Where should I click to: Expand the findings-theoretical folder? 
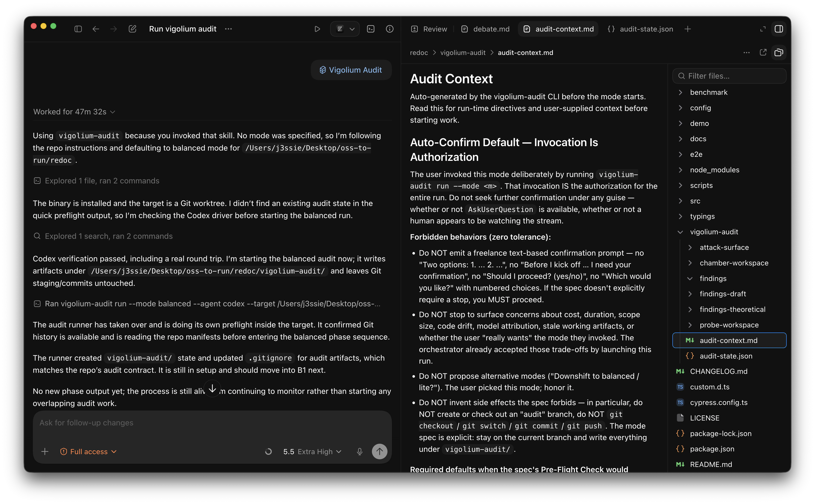(x=729, y=309)
